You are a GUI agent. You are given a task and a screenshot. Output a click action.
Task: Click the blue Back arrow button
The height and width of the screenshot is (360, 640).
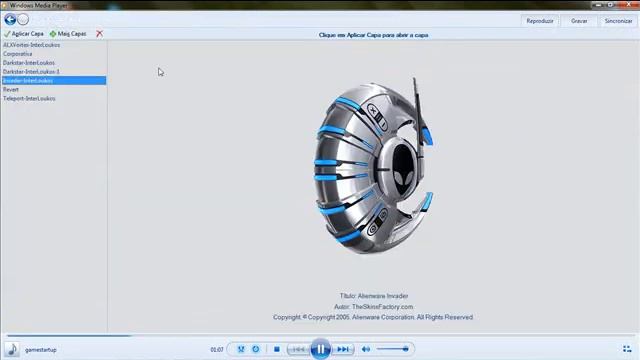pyautogui.click(x=10, y=19)
